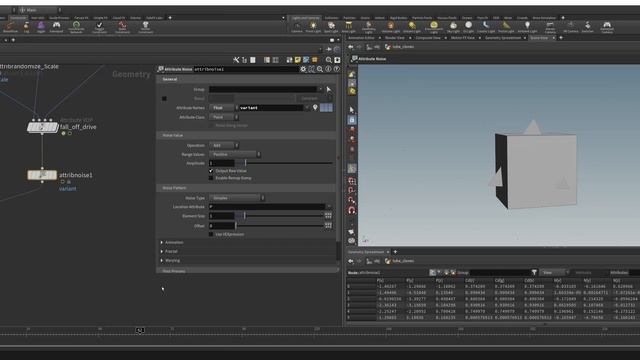640x360 pixels.
Task: Add a new shelf tab beside the left shelf tabs
Action: pyautogui.click(x=170, y=18)
